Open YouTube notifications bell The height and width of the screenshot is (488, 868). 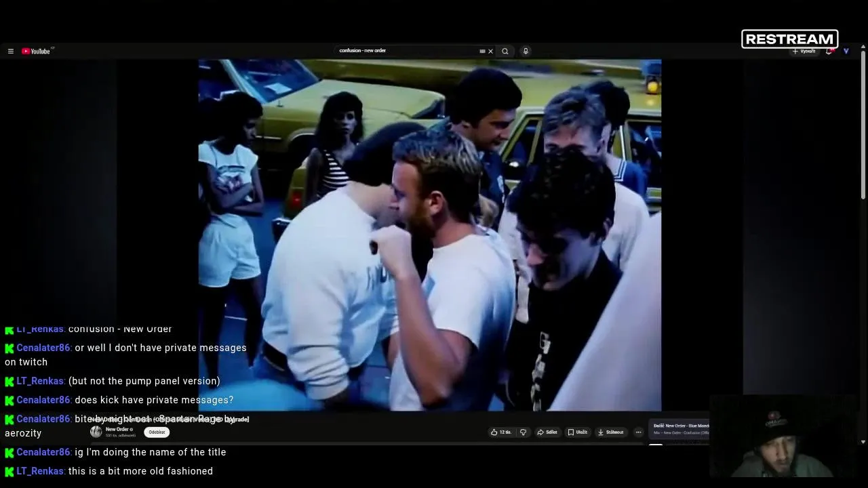pyautogui.click(x=829, y=51)
